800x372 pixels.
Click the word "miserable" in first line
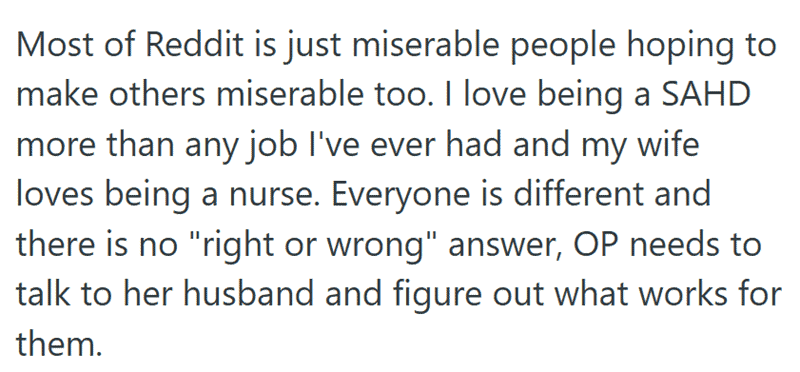(x=423, y=45)
